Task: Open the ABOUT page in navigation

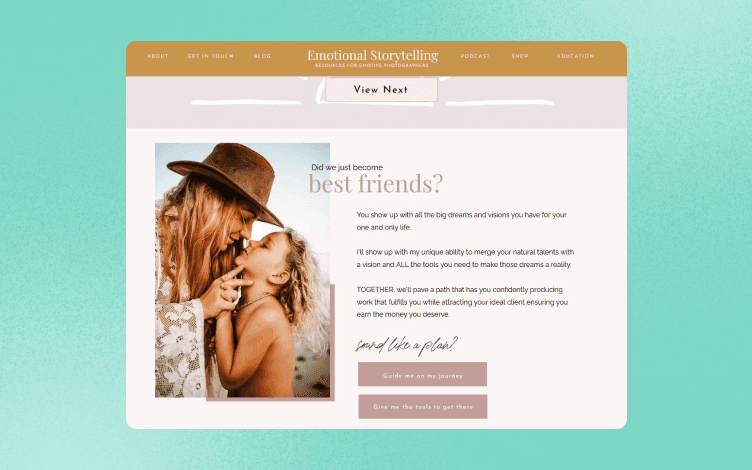Action: click(158, 56)
